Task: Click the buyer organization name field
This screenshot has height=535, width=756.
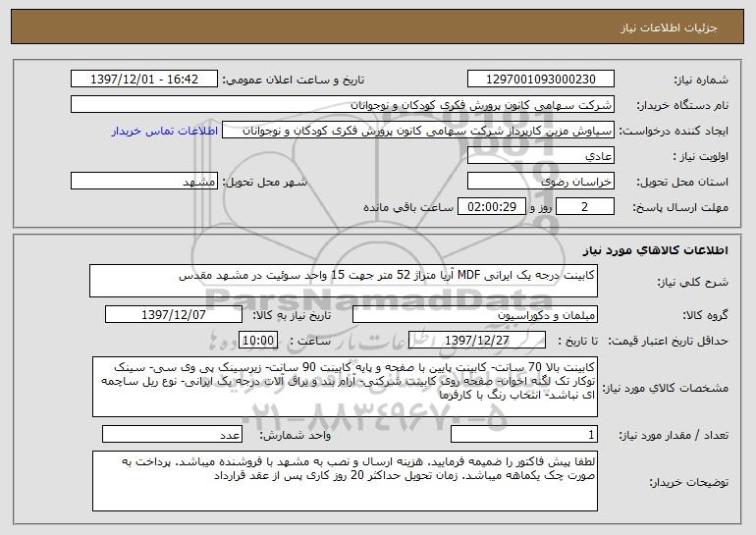Action: (343, 105)
